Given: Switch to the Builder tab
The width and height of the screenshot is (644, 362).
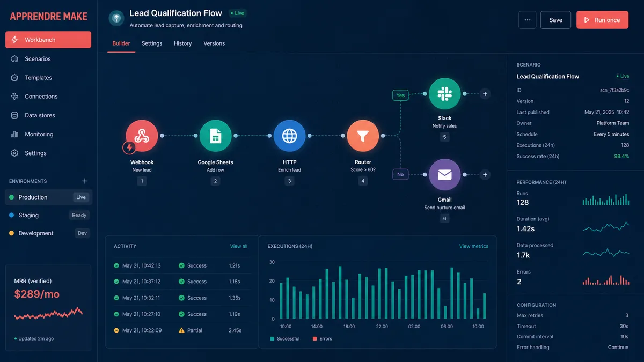Looking at the screenshot, I should coord(121,43).
